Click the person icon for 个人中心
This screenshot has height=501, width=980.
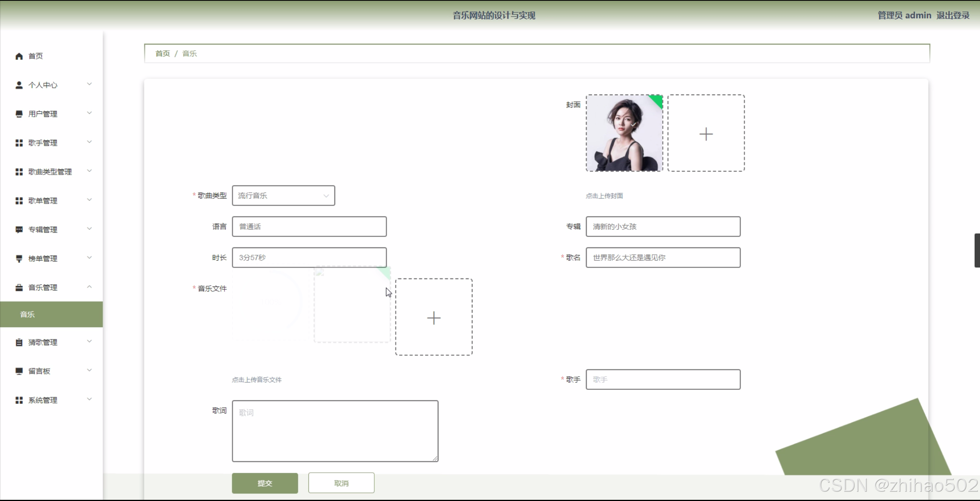coord(19,85)
